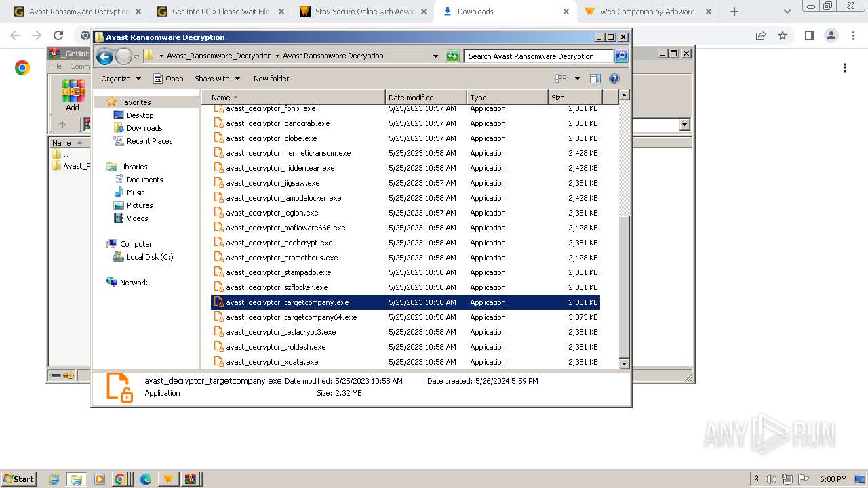This screenshot has width=868, height=488.
Task: Click the Explorer Forward navigation arrow
Action: (123, 56)
